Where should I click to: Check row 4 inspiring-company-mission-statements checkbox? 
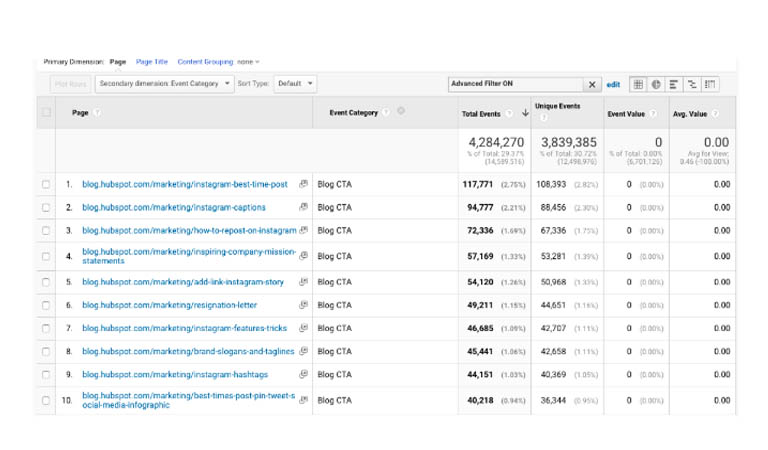click(46, 256)
